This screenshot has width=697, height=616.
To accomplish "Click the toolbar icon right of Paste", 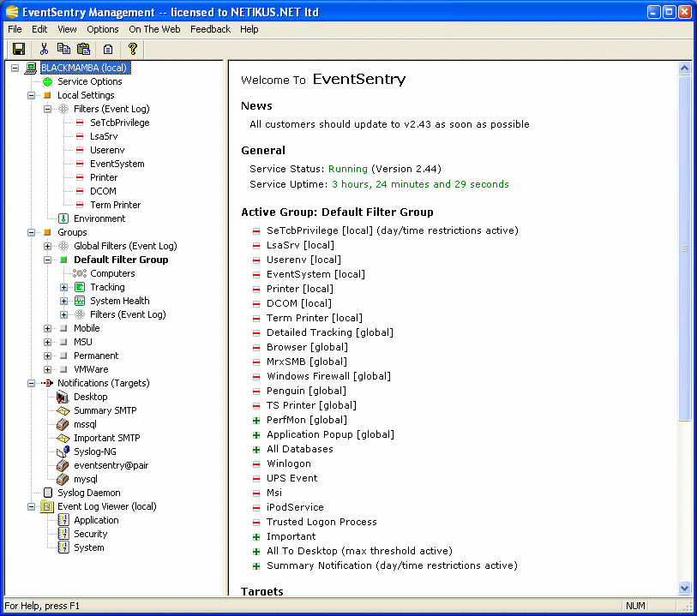I will click(x=108, y=49).
